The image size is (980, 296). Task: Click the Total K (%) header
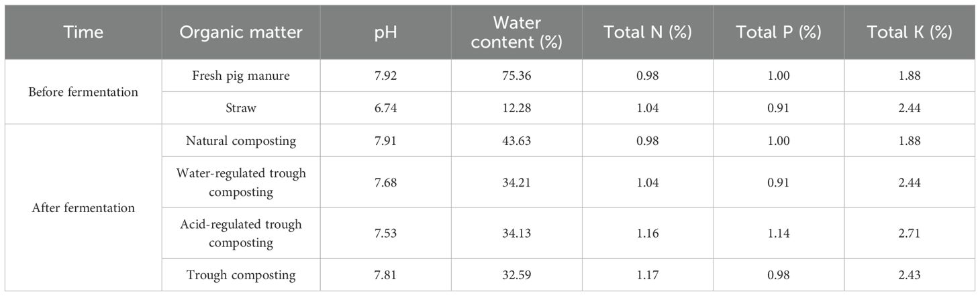click(x=910, y=33)
